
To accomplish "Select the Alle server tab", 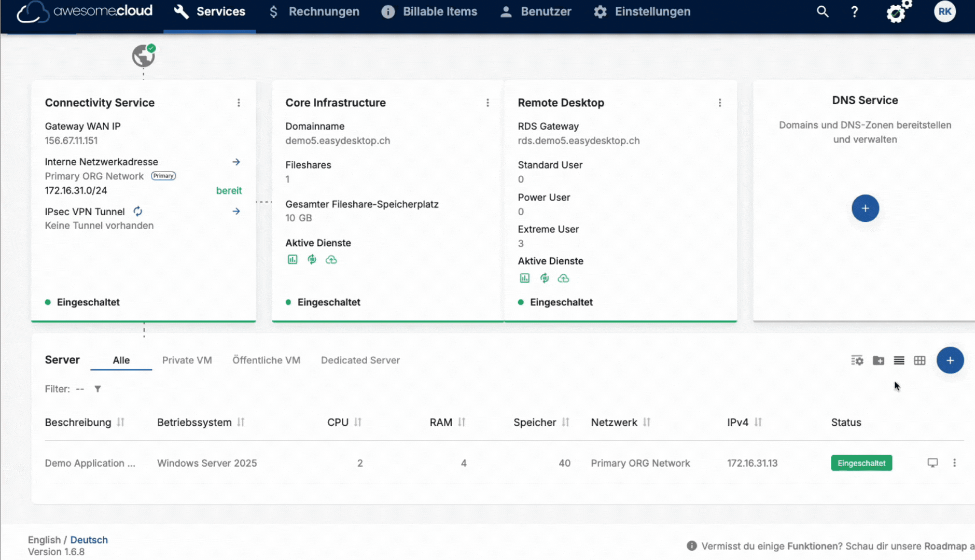I will coord(121,360).
